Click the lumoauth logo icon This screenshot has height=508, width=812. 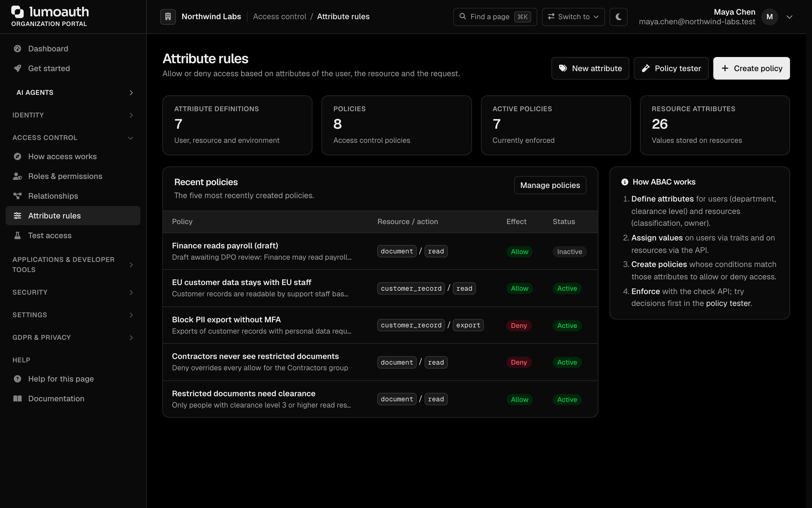click(17, 12)
